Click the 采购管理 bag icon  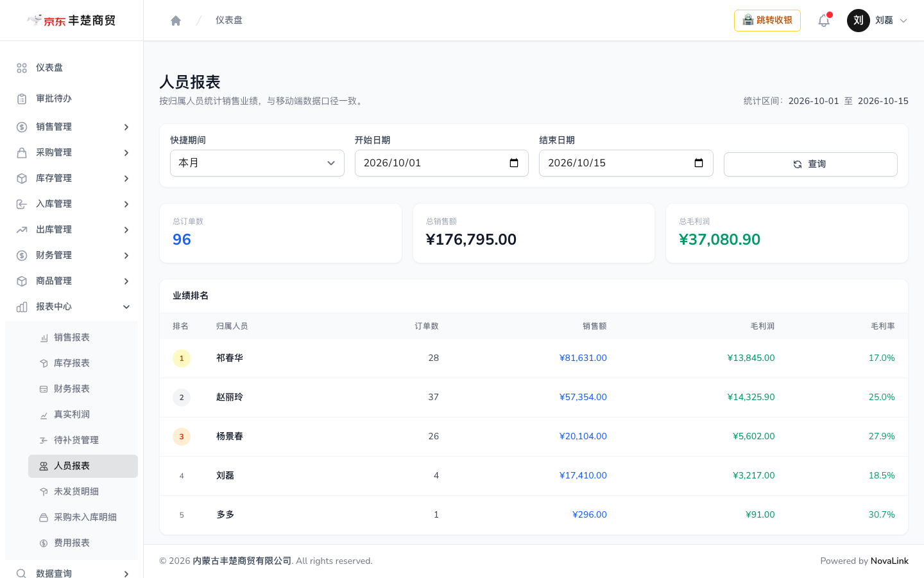point(22,153)
